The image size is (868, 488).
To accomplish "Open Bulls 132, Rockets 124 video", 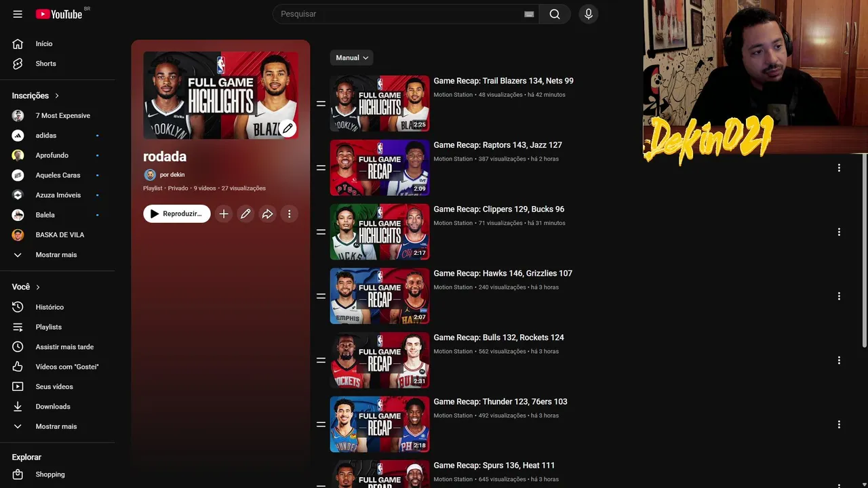I will pyautogui.click(x=499, y=338).
